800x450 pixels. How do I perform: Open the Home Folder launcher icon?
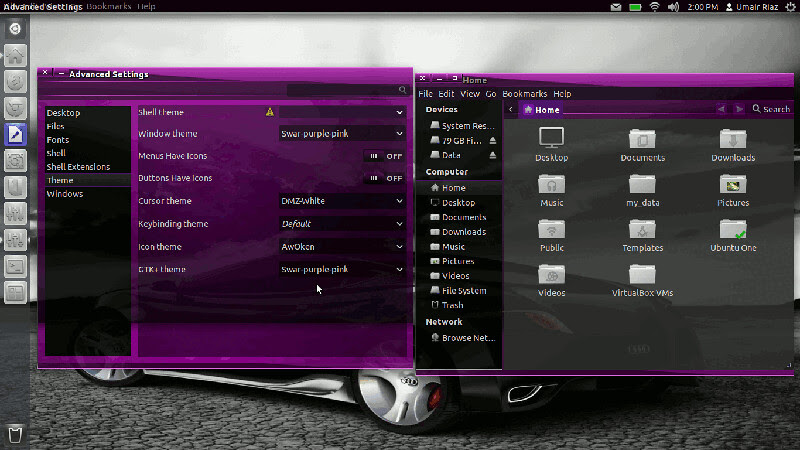tap(15, 55)
